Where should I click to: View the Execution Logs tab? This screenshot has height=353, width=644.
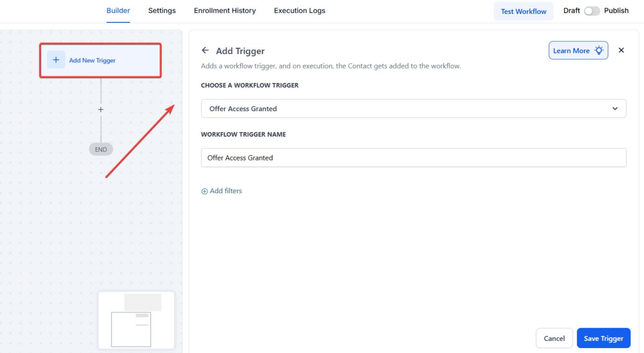(x=299, y=11)
